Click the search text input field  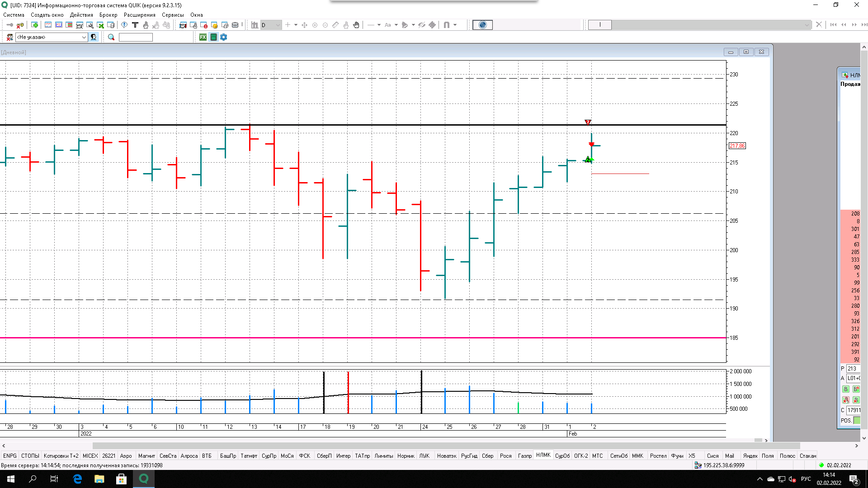(136, 37)
